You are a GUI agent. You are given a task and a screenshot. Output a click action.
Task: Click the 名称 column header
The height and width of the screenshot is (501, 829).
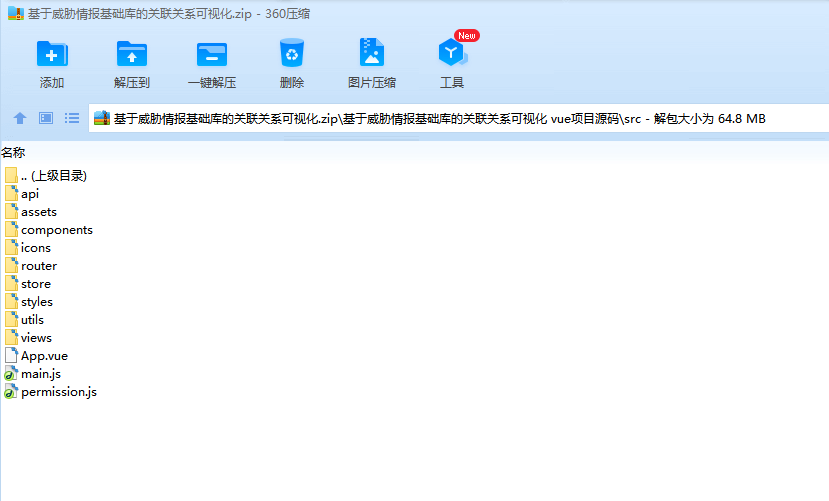tap(13, 153)
